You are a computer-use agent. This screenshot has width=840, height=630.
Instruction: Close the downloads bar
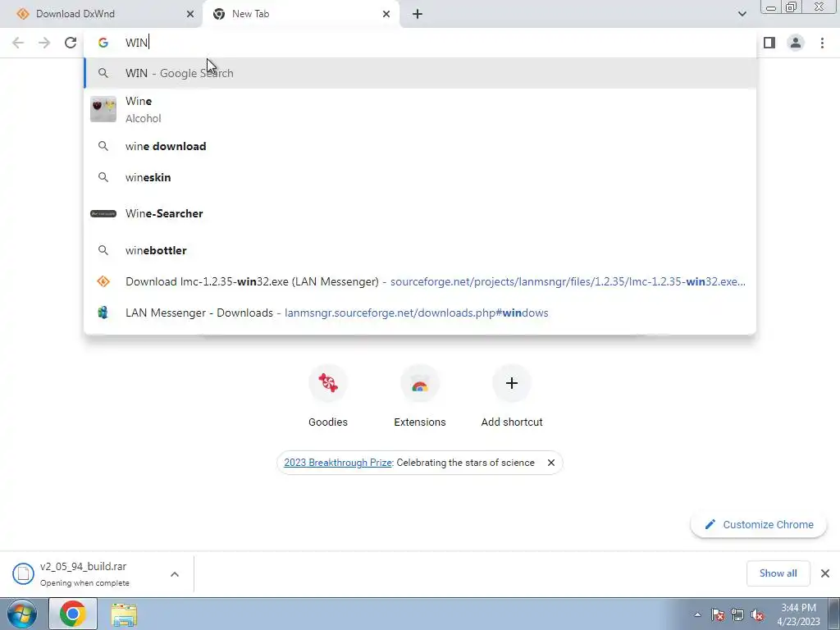click(825, 573)
